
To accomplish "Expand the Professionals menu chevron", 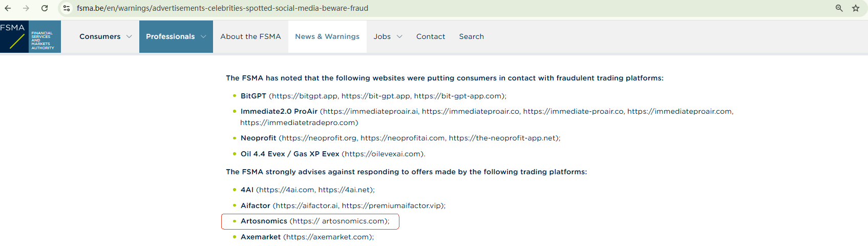I will (x=203, y=36).
